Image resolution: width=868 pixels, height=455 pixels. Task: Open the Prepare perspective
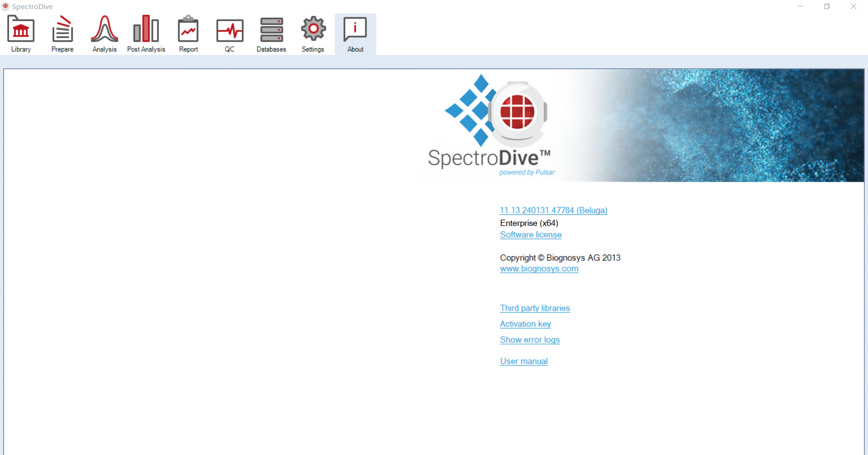pyautogui.click(x=62, y=34)
